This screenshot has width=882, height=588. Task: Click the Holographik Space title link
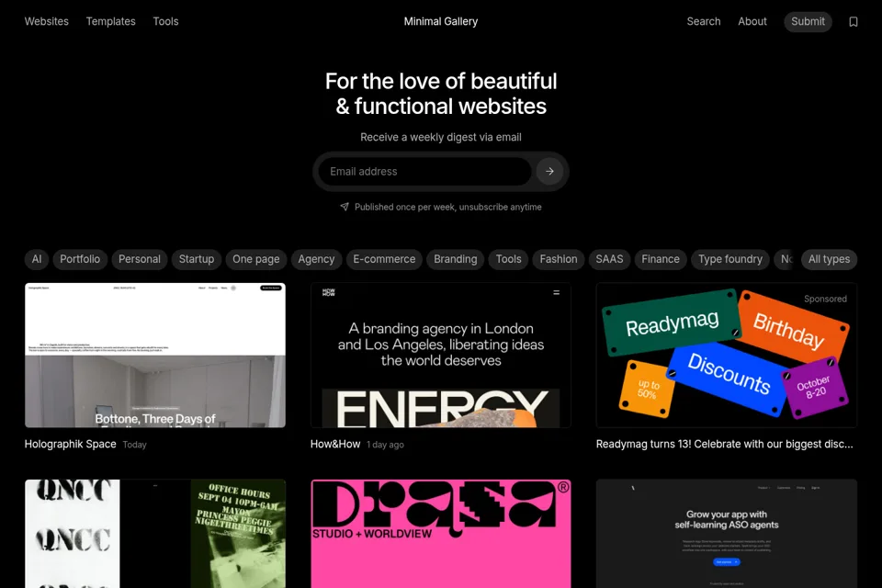(x=71, y=444)
